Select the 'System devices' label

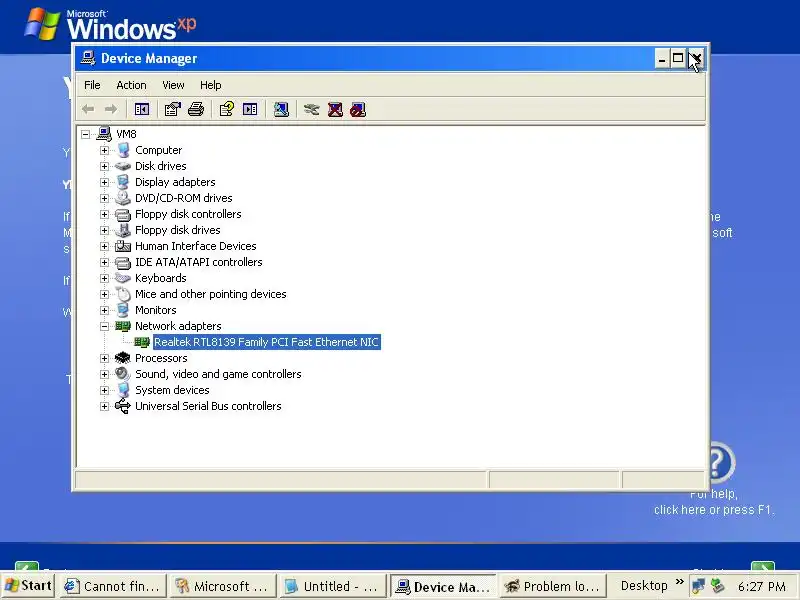tap(172, 390)
